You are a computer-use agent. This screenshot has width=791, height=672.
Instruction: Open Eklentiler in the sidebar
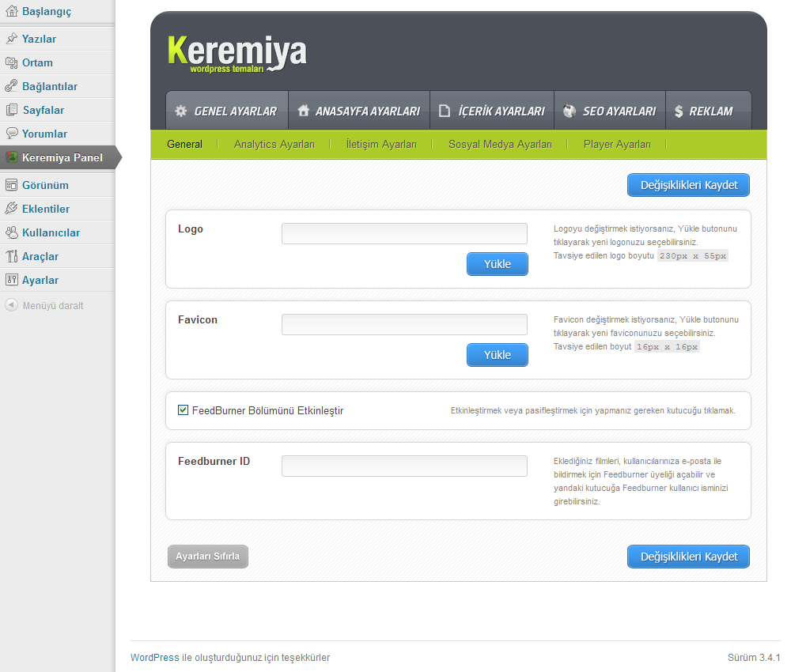tap(46, 209)
